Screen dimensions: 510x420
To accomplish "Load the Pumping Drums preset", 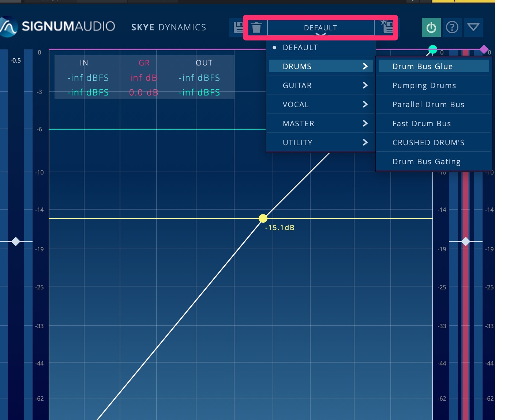I will coord(424,86).
